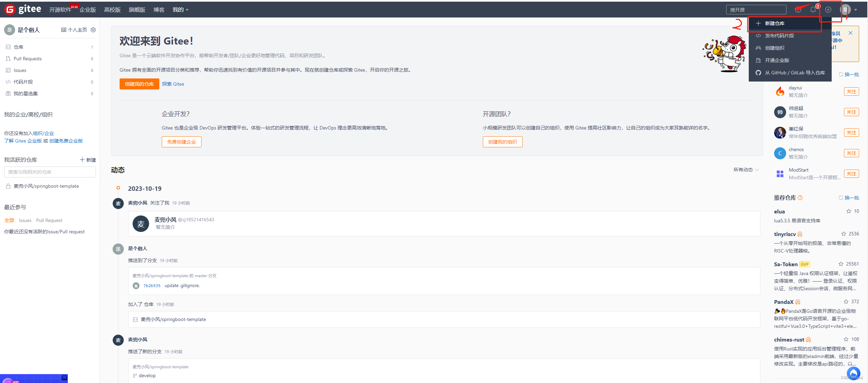Click the Gitee logo

(x=23, y=9)
